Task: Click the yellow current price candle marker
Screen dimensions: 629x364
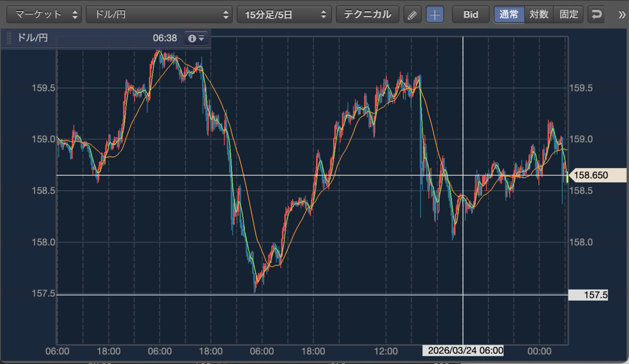Action: [x=567, y=176]
